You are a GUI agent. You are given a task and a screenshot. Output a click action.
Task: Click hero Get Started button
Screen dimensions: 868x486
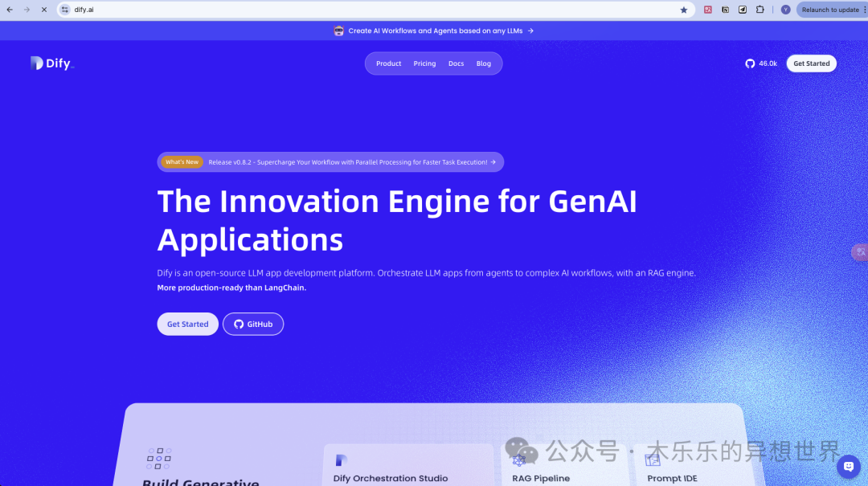(187, 325)
